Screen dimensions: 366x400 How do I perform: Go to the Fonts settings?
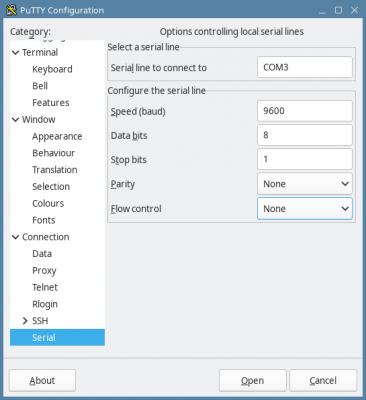44,220
